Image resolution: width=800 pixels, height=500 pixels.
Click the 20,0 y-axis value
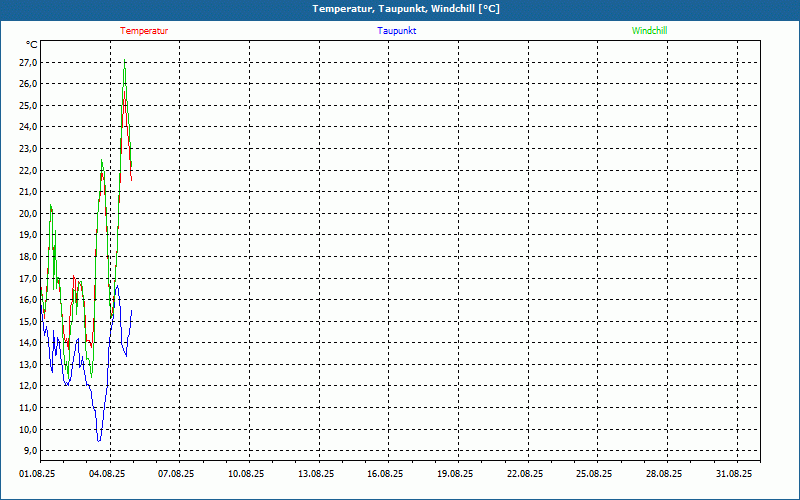(28, 213)
